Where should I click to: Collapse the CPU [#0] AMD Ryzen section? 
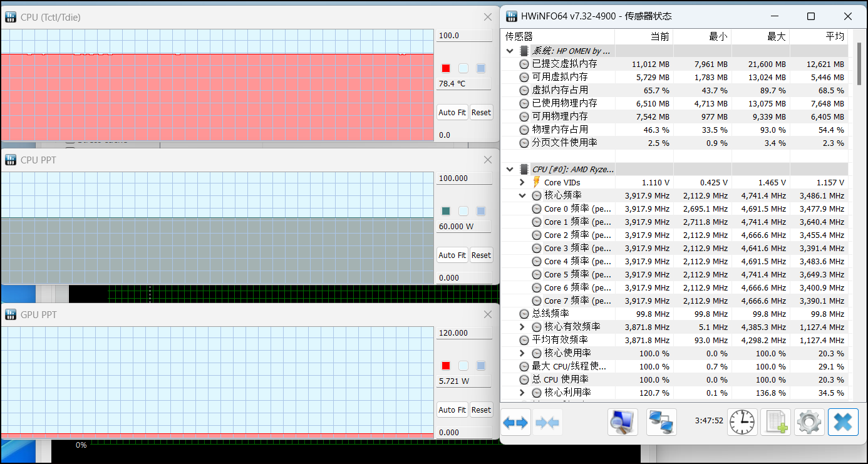pos(509,169)
